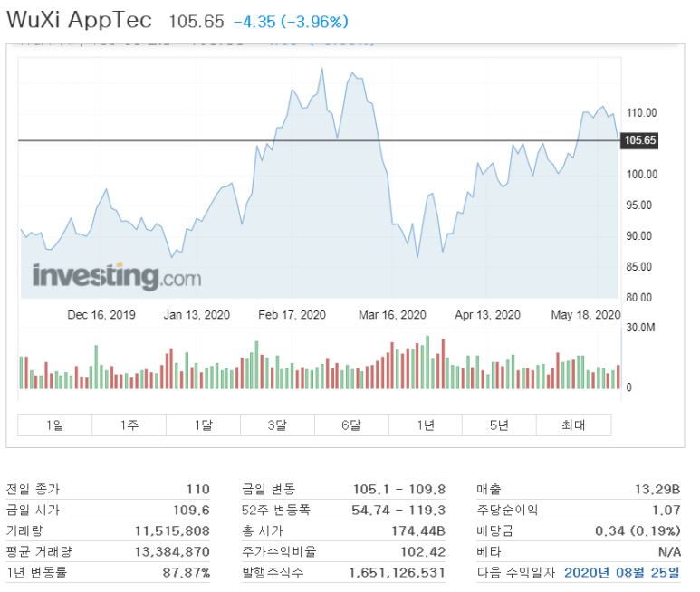Screen dimensions: 700x592
Task: Click the Mar 16, 2020 axis label
Action: click(x=392, y=315)
